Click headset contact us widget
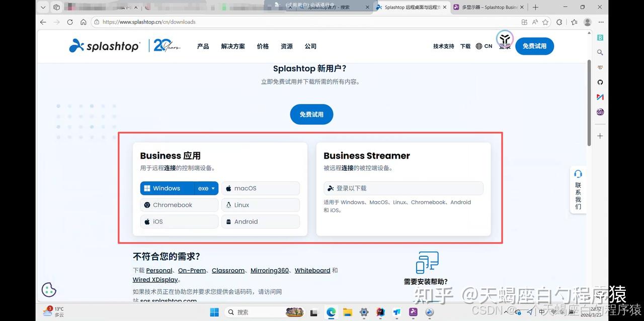644x321 pixels. coord(578,189)
